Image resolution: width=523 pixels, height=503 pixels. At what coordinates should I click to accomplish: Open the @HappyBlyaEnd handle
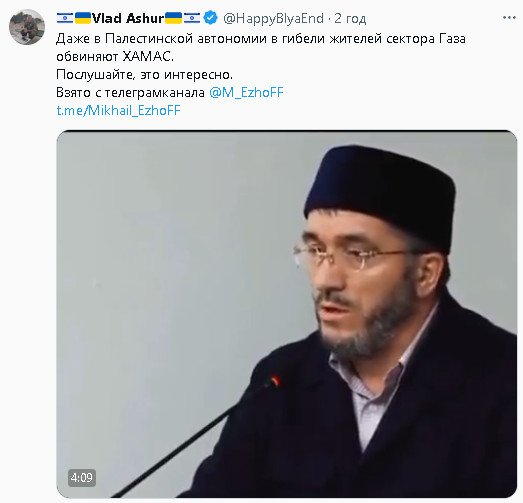pos(273,18)
